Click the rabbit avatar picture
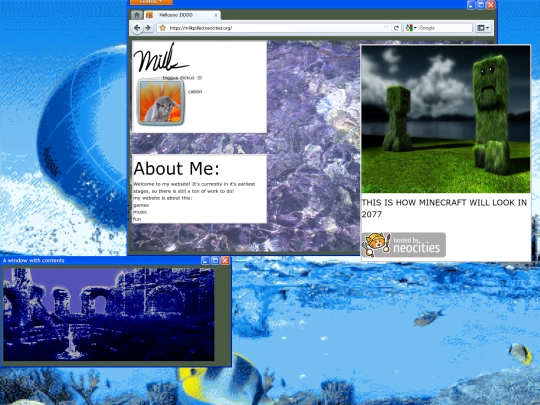The image size is (540, 405). coord(161,102)
